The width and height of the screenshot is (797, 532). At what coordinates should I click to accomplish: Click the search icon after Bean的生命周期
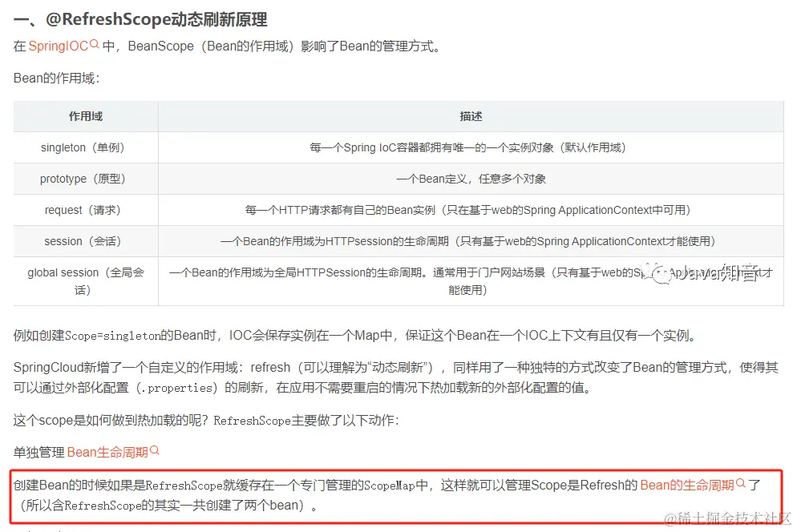(741, 482)
